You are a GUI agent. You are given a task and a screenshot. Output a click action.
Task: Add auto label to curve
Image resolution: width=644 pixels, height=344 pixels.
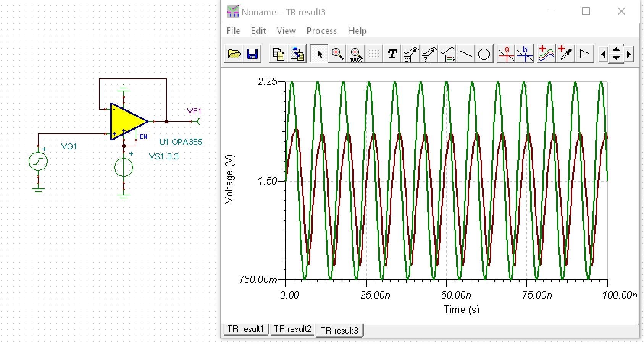411,54
